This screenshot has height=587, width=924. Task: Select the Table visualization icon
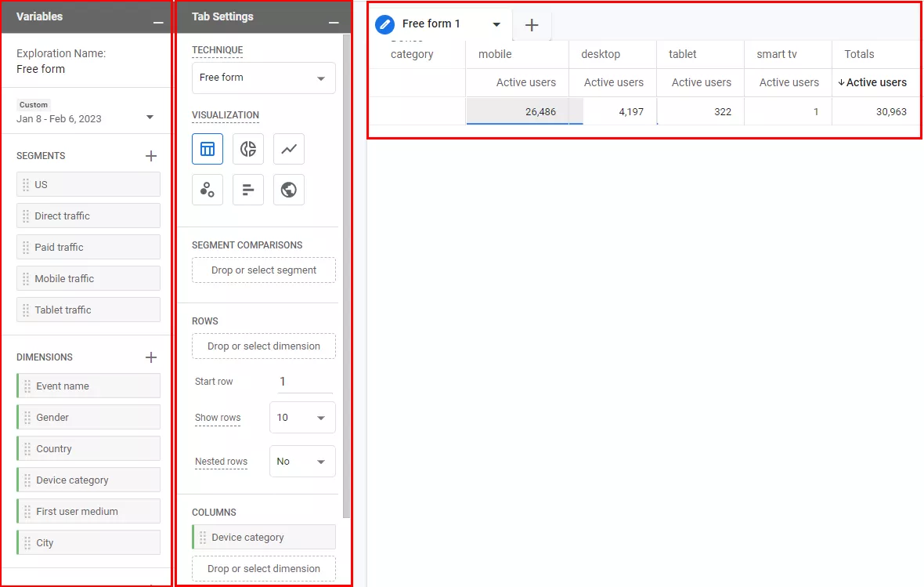[x=208, y=149]
